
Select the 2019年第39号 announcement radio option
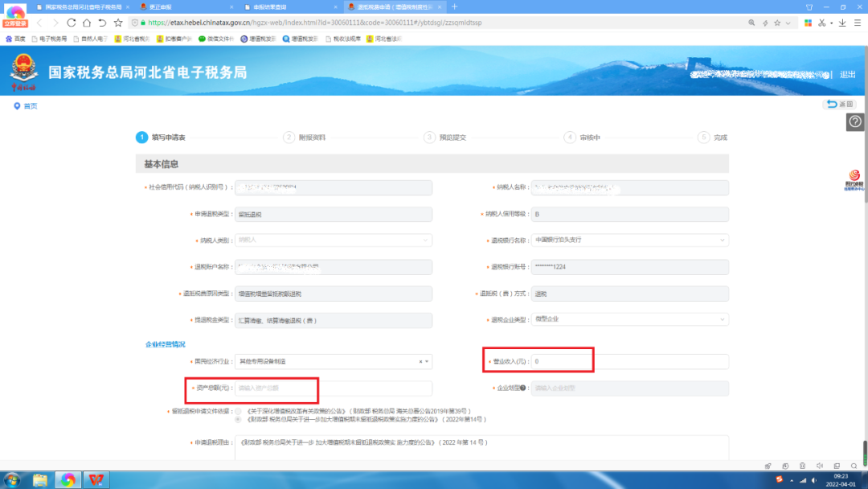tap(238, 412)
